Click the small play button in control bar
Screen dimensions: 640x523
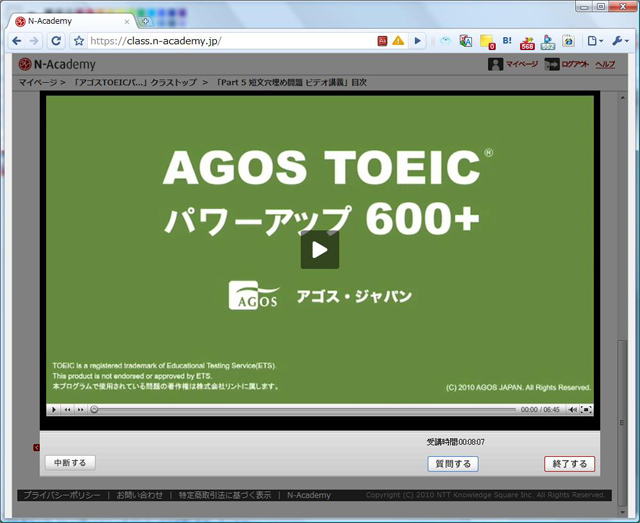coord(53,409)
